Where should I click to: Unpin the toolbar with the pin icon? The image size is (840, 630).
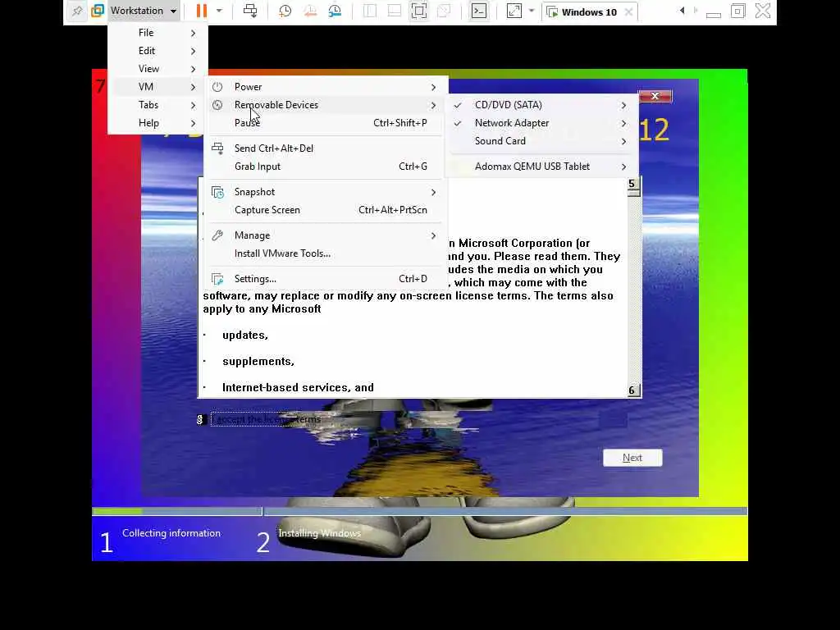(77, 11)
